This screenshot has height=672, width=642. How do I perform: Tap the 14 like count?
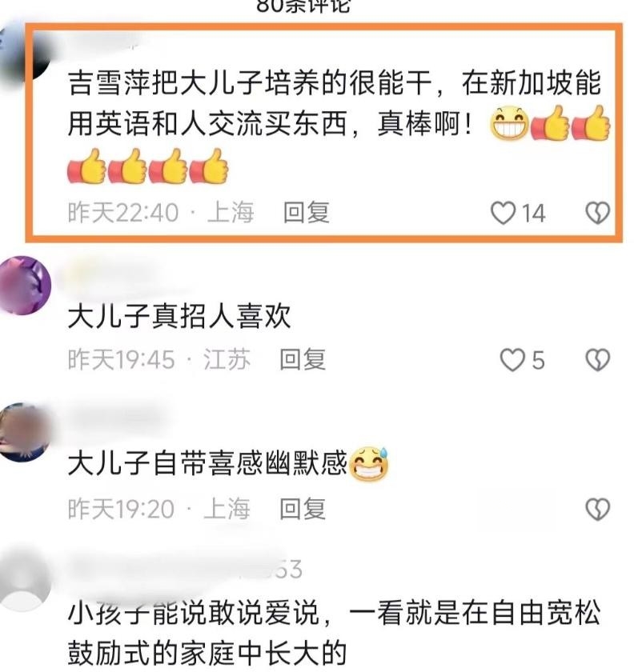click(x=533, y=214)
